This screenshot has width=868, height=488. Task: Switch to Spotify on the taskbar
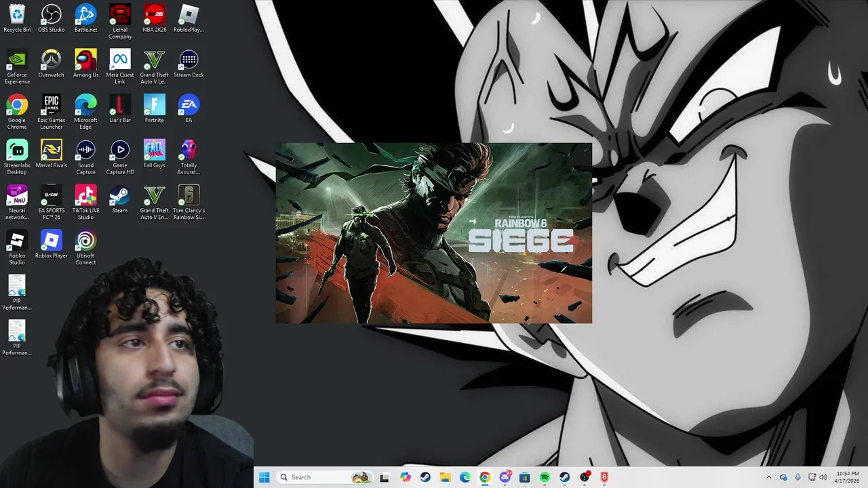[x=545, y=477]
